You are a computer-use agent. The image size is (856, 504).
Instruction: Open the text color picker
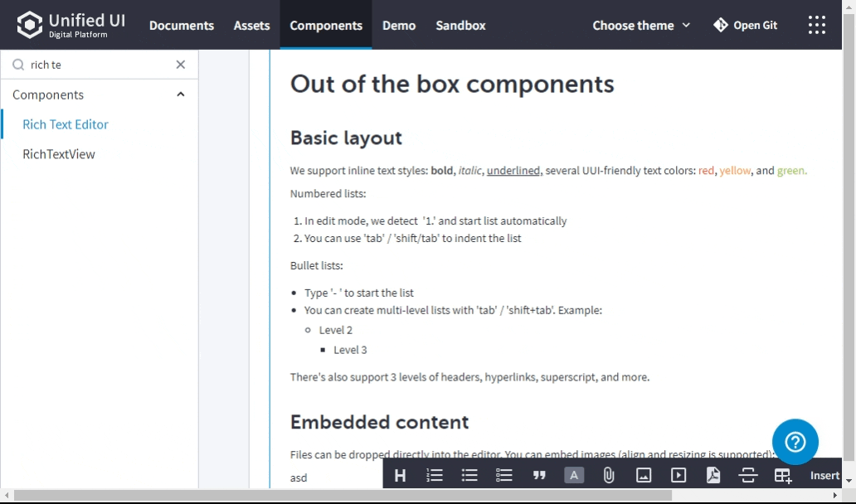[x=573, y=475]
